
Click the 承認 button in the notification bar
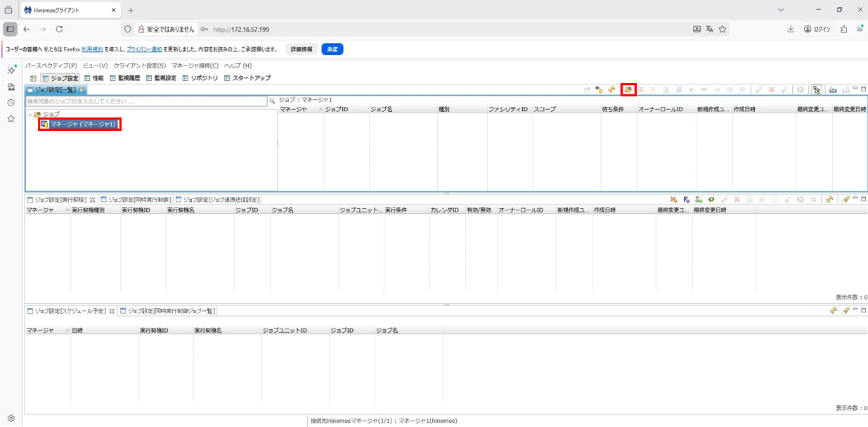332,49
